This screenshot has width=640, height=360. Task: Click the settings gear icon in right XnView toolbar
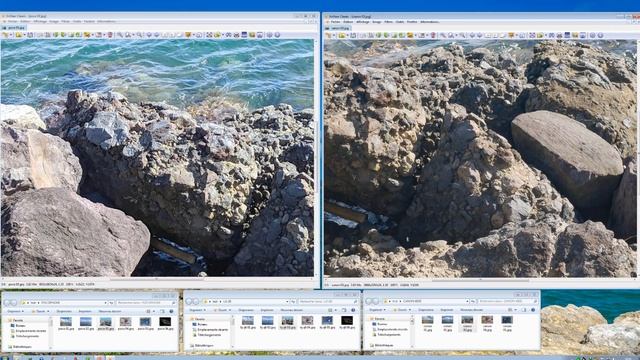click(593, 36)
